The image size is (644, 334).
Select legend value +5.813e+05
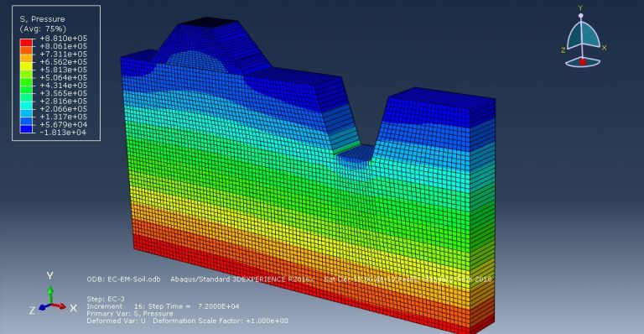click(x=63, y=70)
